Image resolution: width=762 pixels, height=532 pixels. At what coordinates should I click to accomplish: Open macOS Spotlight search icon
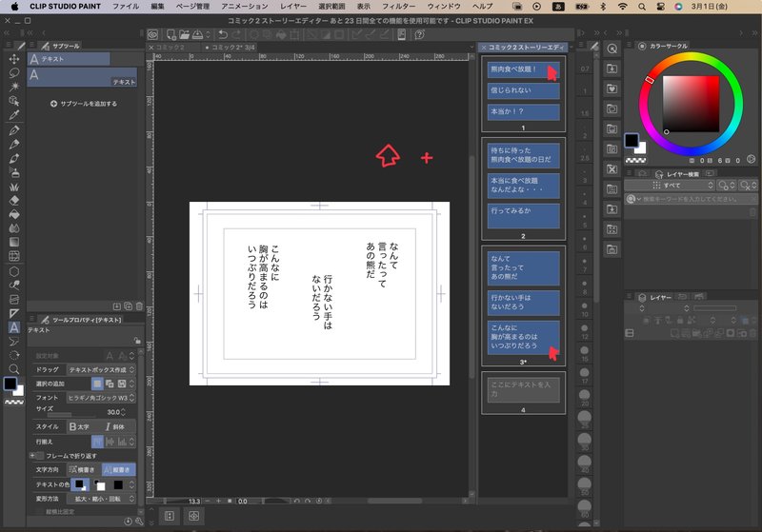coord(642,7)
